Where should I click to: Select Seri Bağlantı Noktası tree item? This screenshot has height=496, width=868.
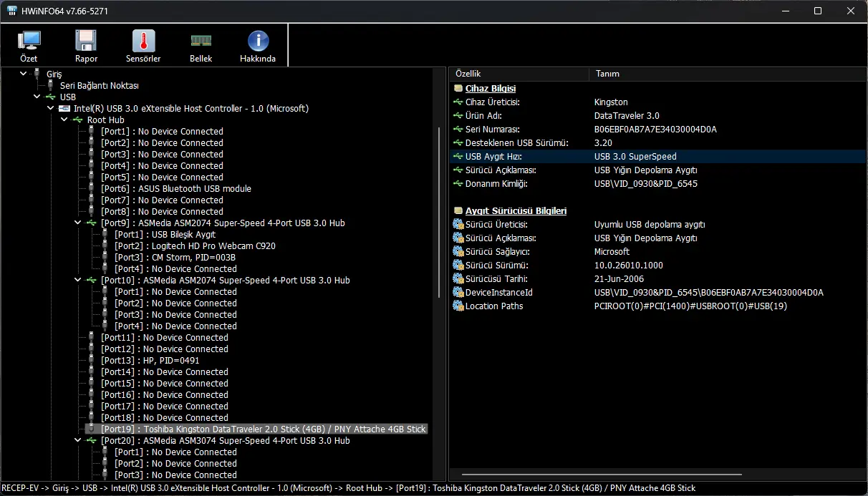pos(100,85)
